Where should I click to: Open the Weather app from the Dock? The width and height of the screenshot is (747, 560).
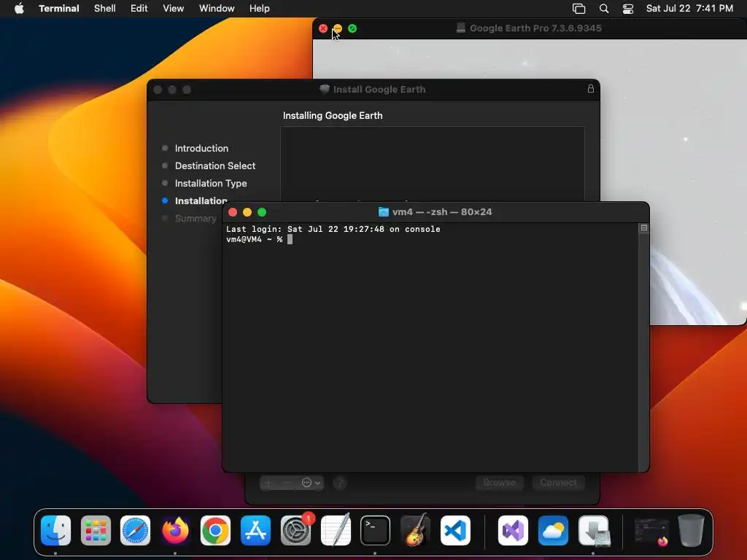click(553, 531)
